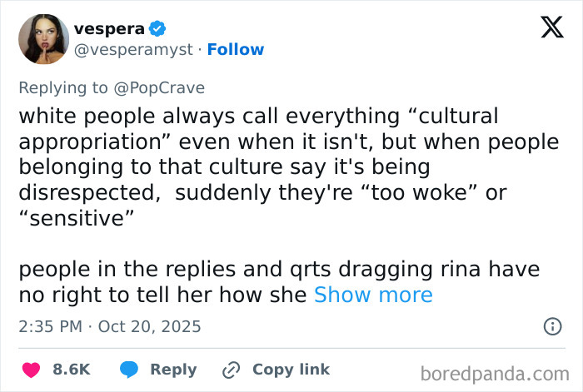
Task: Open the @vesperamyst handle
Action: [135, 49]
